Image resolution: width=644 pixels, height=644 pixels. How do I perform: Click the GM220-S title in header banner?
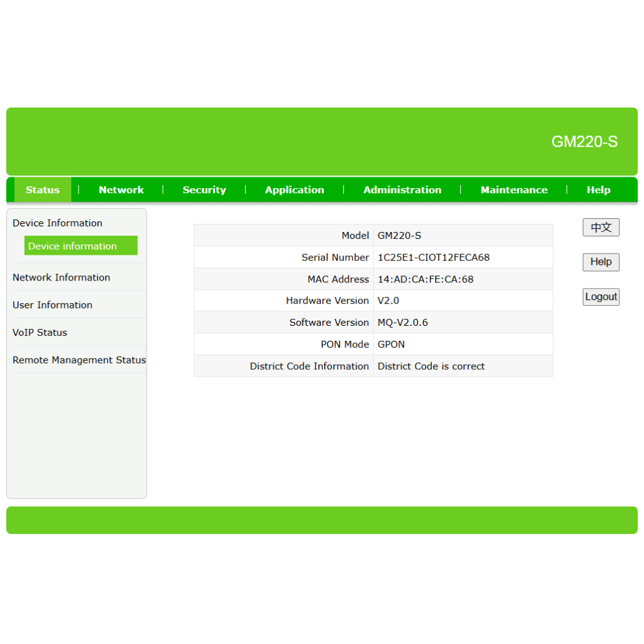[584, 142]
